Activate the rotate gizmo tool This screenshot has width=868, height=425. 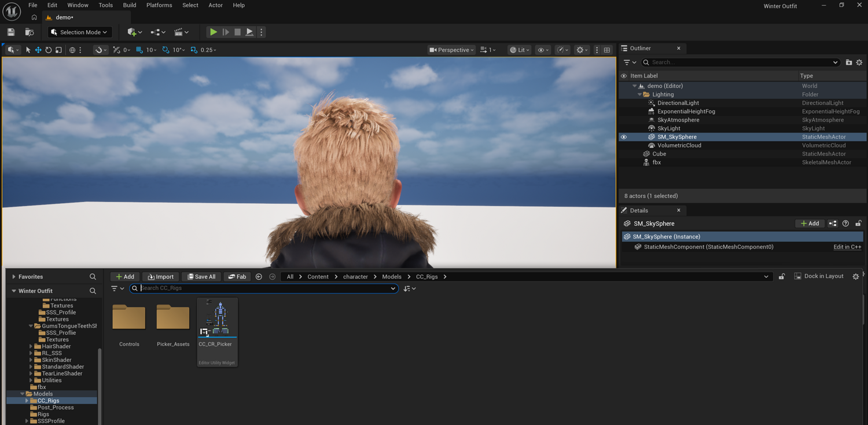coord(49,50)
